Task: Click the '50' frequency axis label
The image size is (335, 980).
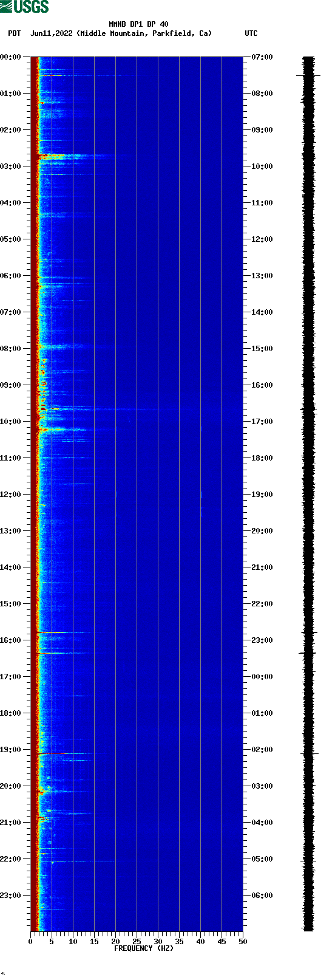Action: pos(243,942)
